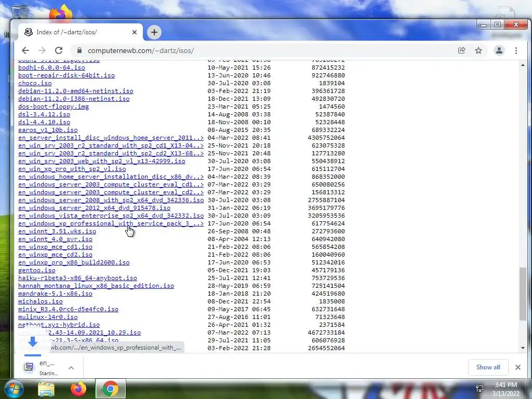Viewport: 532px width, 399px height.
Task: Open en_windows_server_2003_compute_cluster_eval_cd2 link
Action: tap(111, 192)
